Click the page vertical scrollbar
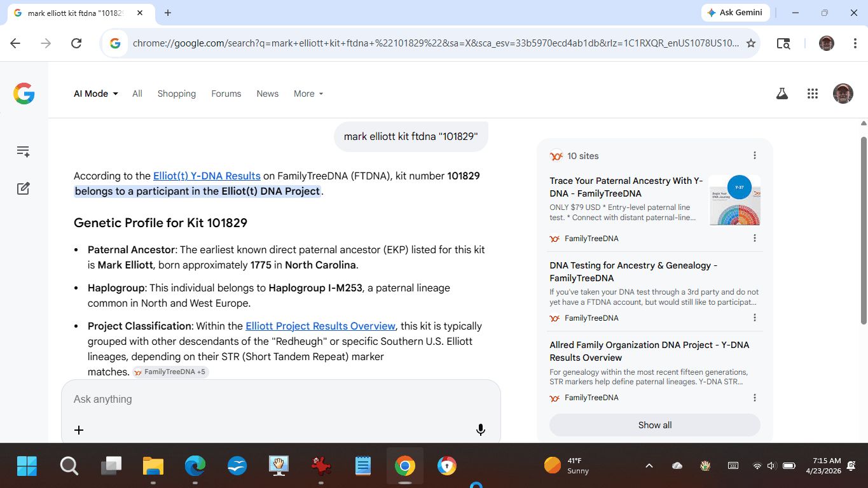This screenshot has width=868, height=488. (863, 254)
